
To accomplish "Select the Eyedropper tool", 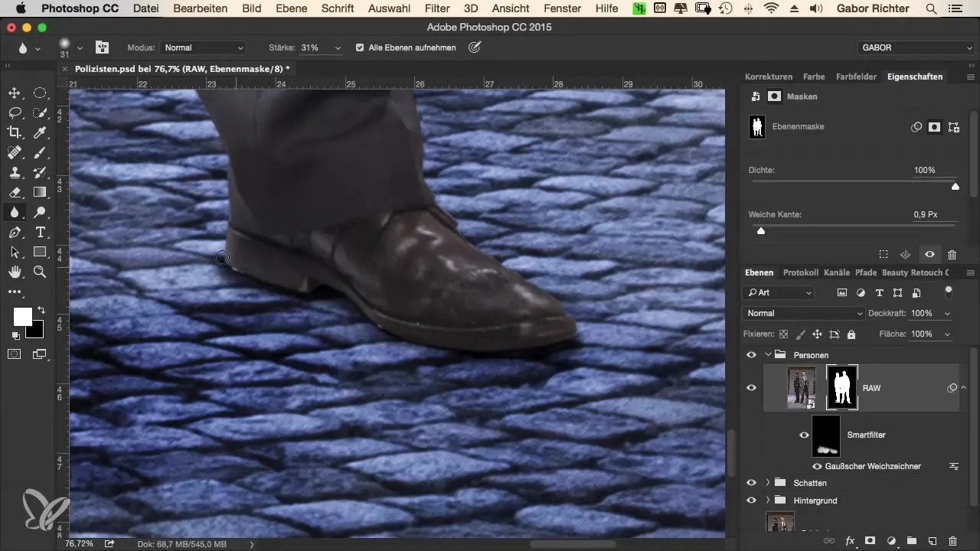I will (x=40, y=133).
